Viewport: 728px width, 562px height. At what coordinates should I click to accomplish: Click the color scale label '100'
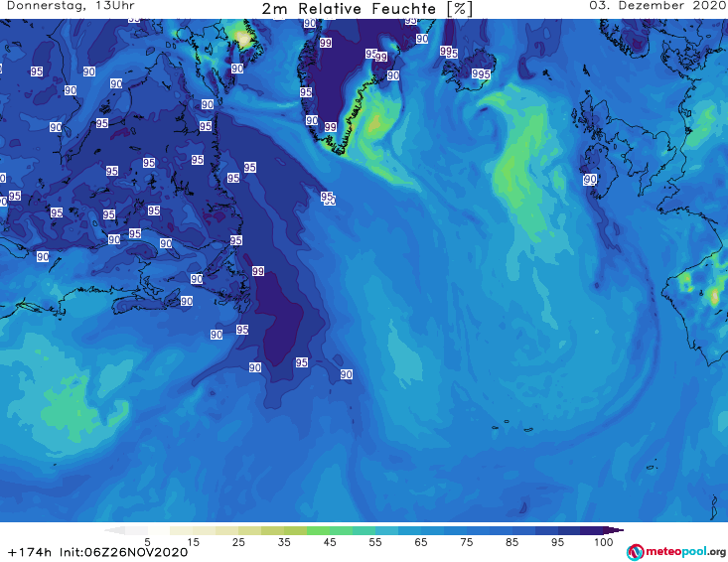coord(604,542)
